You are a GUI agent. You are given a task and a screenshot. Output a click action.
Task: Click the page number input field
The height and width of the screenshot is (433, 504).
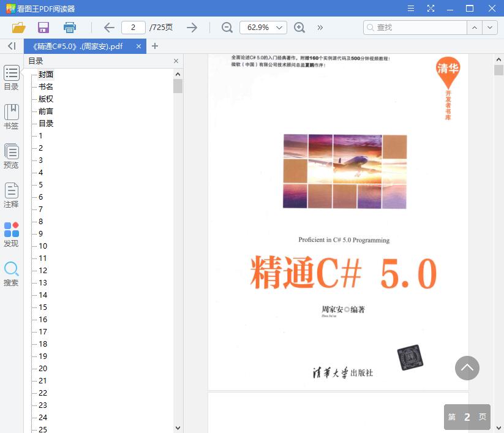pos(134,28)
